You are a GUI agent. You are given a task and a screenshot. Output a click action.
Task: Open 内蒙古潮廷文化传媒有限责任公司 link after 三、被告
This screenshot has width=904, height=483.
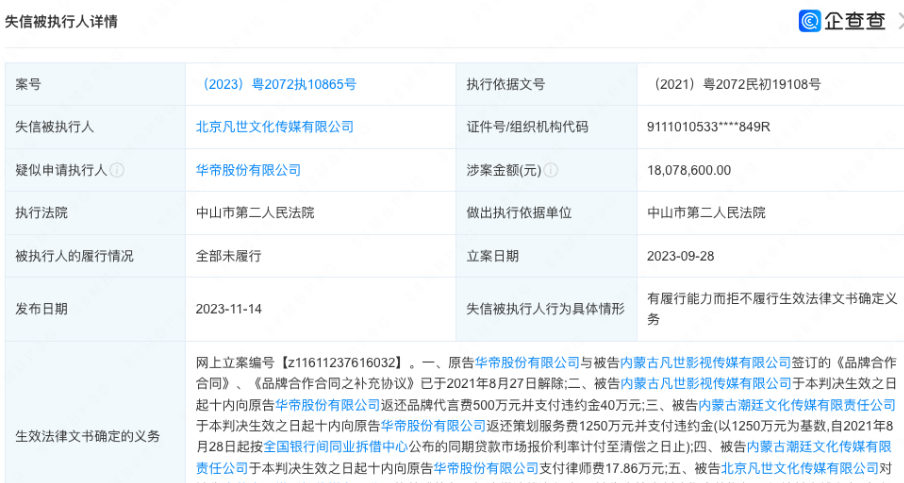pyautogui.click(x=797, y=405)
